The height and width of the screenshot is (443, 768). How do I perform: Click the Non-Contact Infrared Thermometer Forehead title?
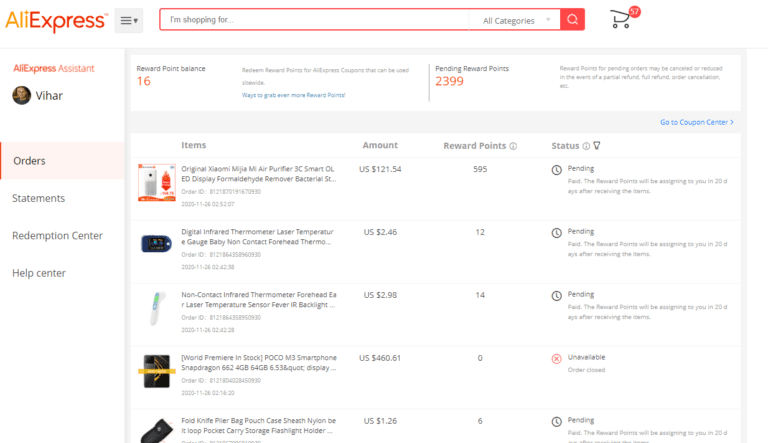point(259,299)
